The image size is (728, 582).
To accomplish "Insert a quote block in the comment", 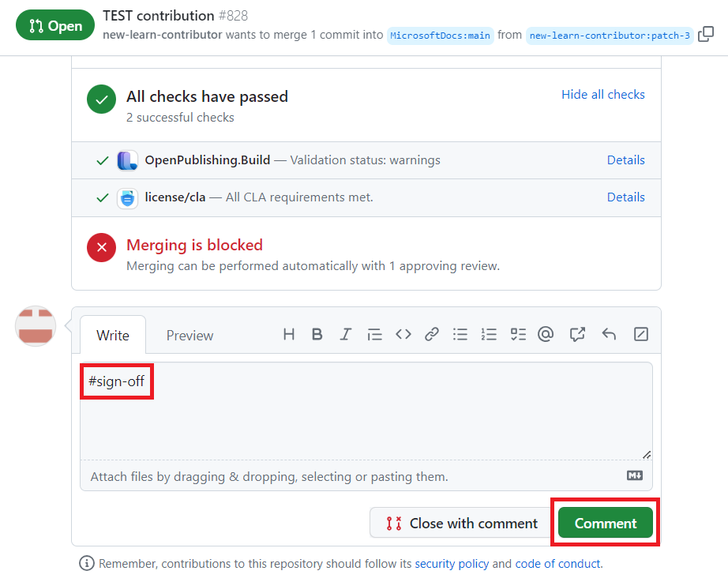I will [374, 334].
